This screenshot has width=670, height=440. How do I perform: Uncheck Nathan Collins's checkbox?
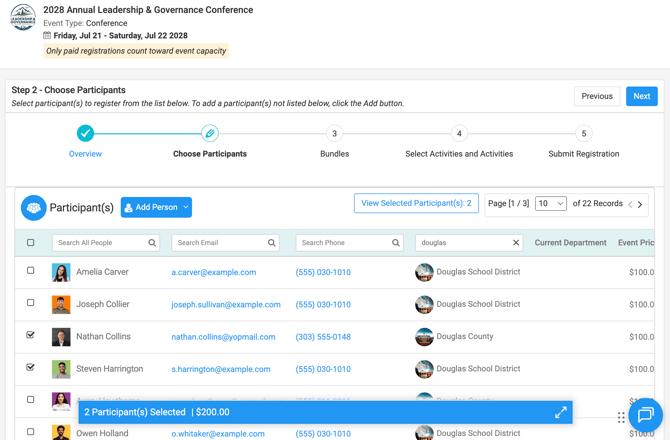click(x=30, y=335)
